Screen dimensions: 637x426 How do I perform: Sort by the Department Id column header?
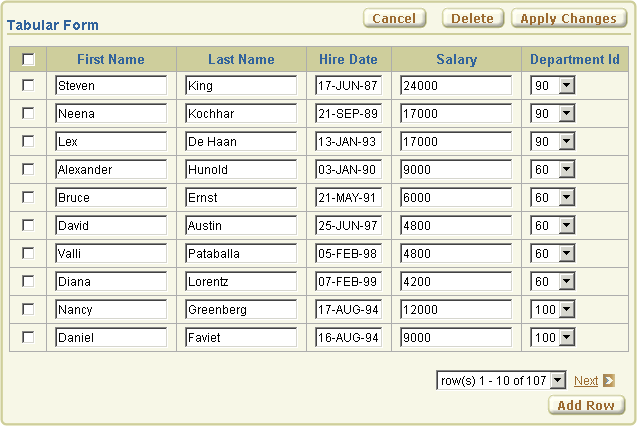pyautogui.click(x=575, y=59)
